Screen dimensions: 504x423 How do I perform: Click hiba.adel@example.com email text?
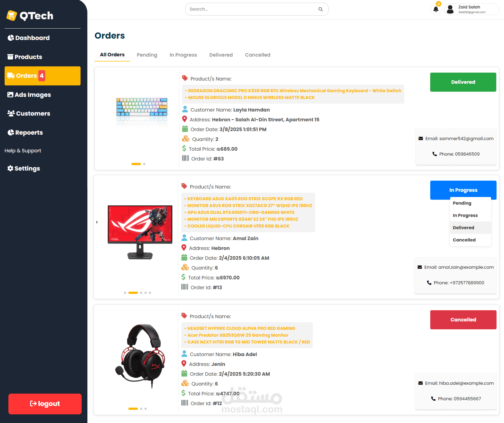pos(466,383)
